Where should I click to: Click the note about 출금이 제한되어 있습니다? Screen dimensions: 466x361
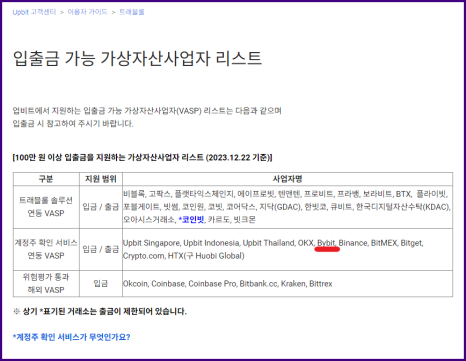(x=100, y=312)
